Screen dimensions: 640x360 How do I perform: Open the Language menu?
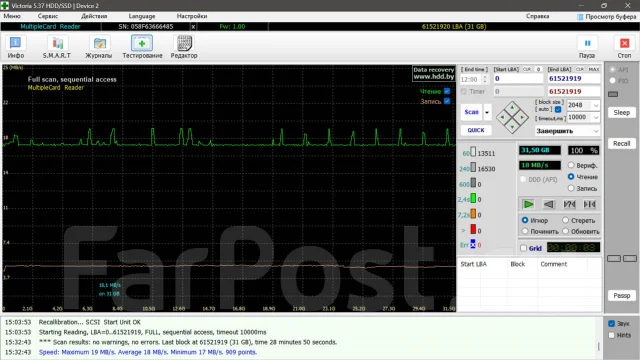point(142,16)
